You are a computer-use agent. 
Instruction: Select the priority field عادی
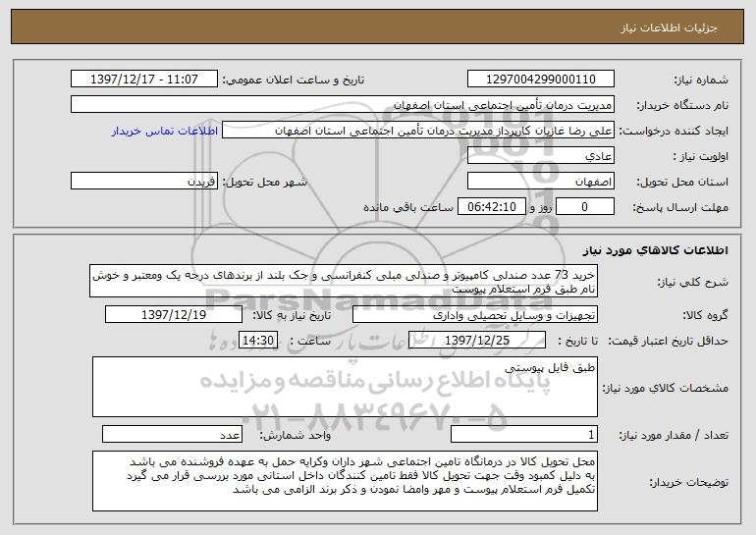point(540,156)
